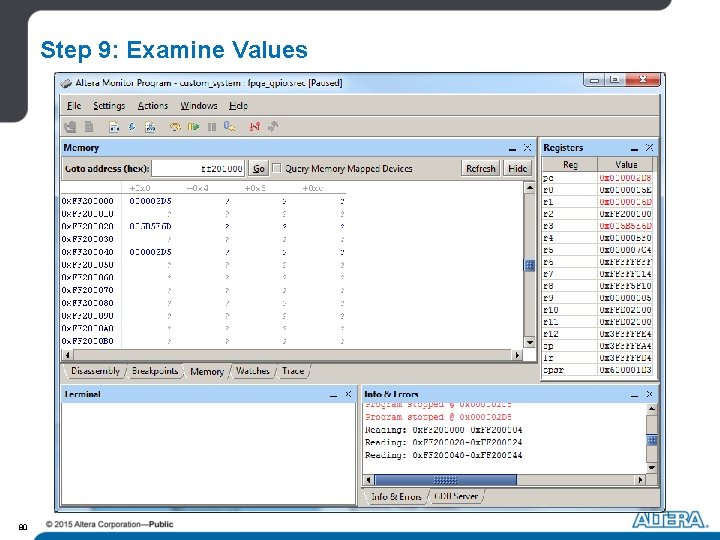Open the Actions menu

click(x=152, y=106)
